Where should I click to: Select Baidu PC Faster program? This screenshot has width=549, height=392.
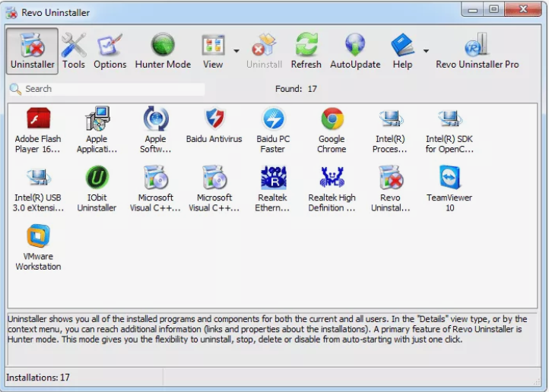tap(273, 130)
